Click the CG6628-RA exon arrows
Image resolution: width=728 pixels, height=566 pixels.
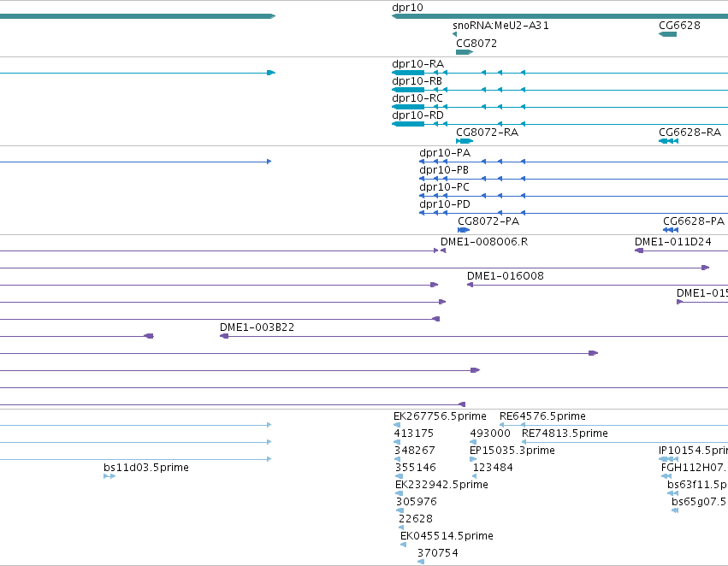point(669,141)
